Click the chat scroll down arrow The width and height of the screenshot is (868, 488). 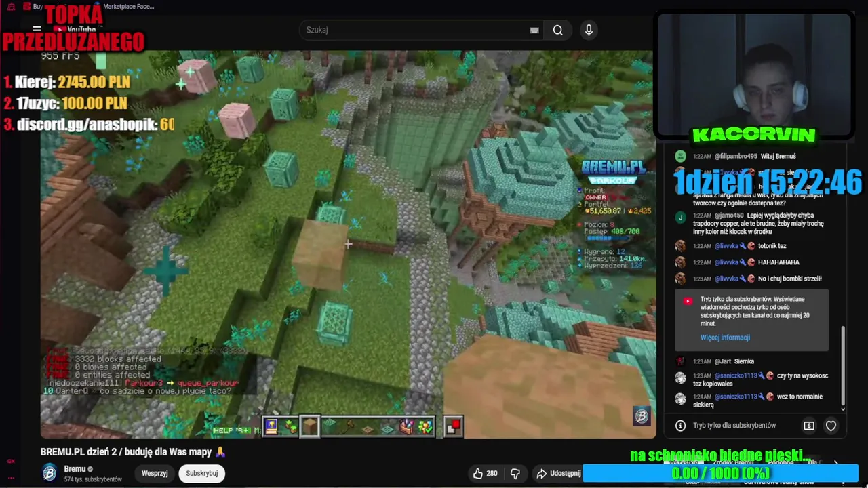(843, 409)
